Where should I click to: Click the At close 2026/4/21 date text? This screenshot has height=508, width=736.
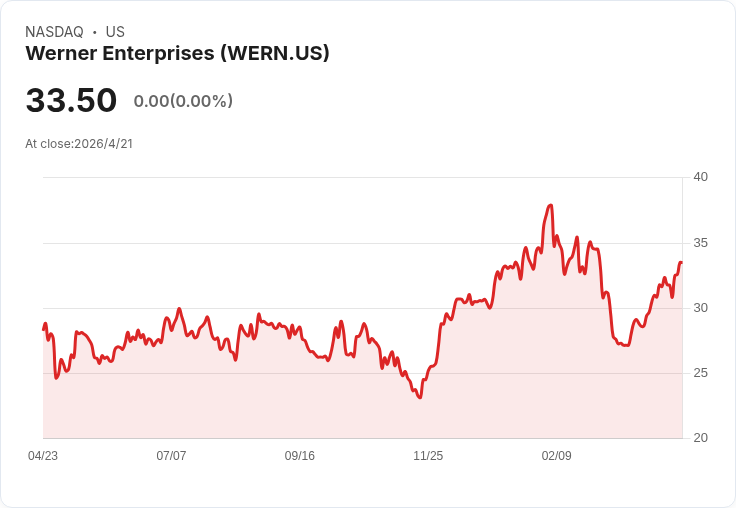79,144
